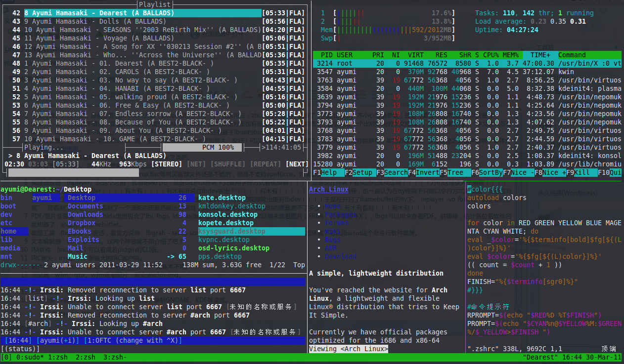Open F2 Setup in htop
The height and width of the screenshot is (364, 624).
(360, 172)
